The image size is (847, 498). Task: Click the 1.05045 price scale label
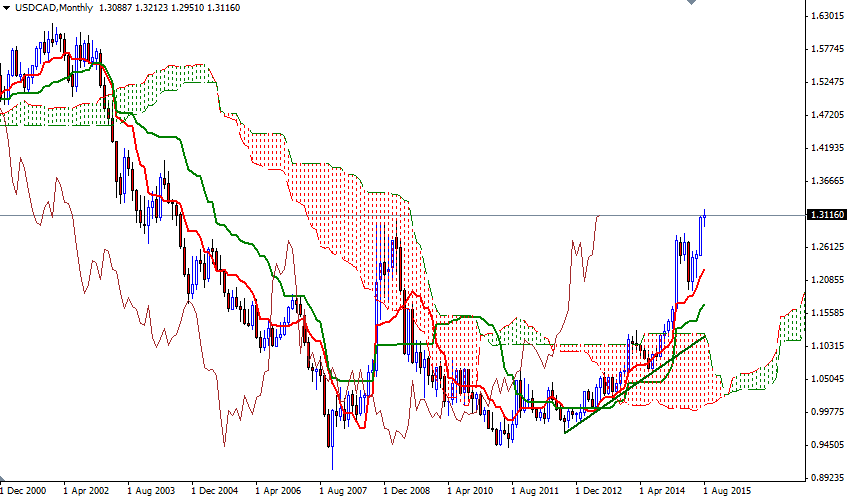pos(827,379)
